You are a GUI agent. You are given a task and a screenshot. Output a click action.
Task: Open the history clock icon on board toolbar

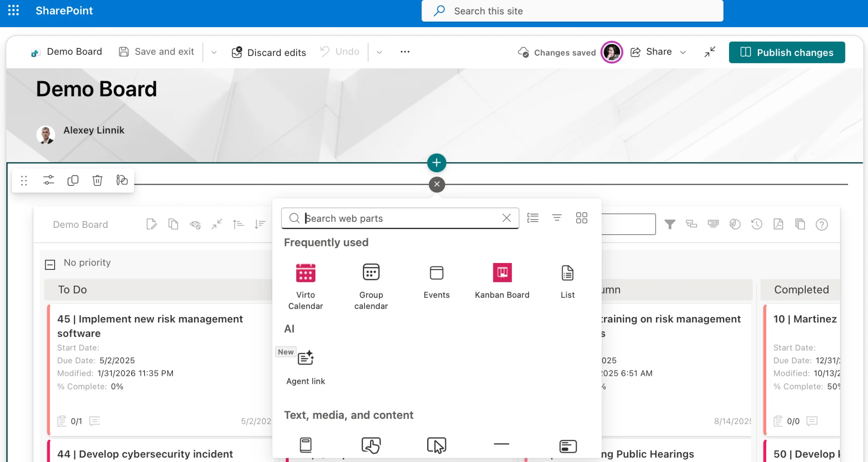pyautogui.click(x=757, y=224)
